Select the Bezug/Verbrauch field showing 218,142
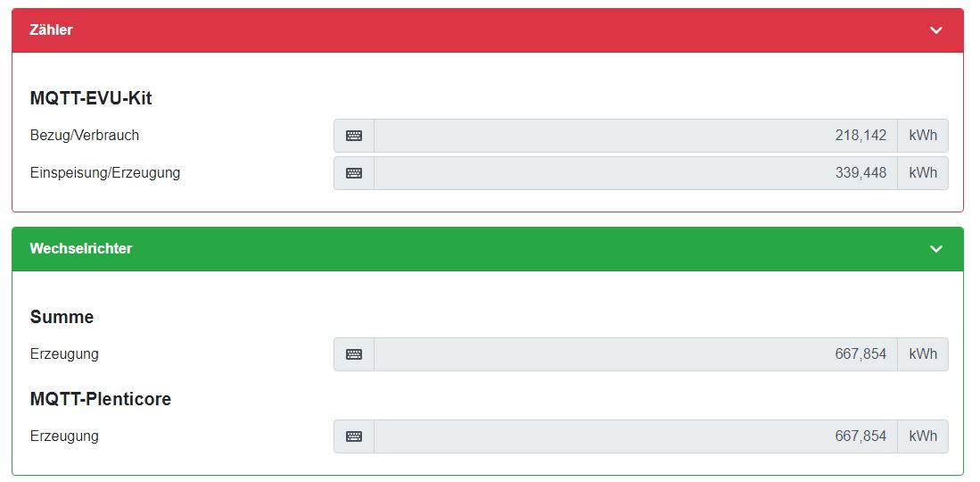The image size is (980, 482). [635, 136]
